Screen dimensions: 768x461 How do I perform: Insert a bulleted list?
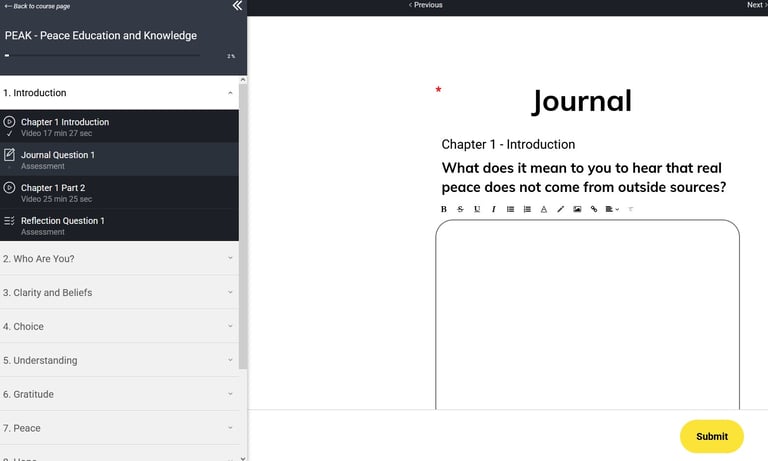tap(510, 209)
